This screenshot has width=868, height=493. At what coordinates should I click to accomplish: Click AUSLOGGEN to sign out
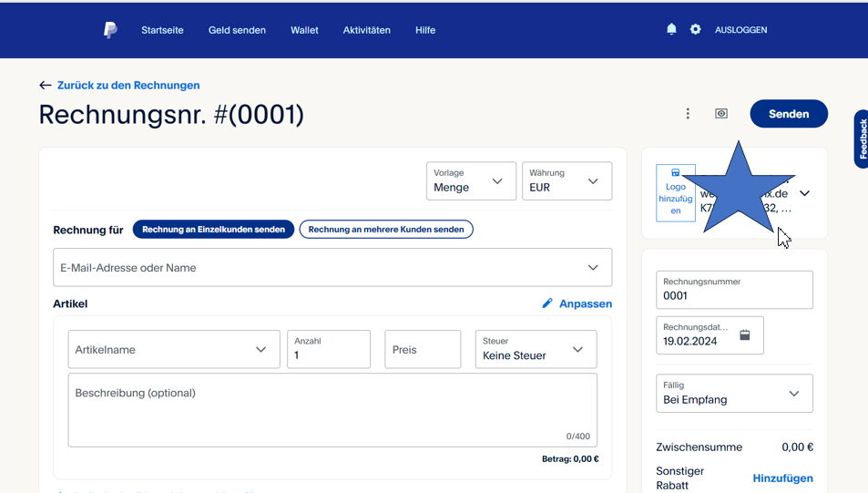click(x=740, y=30)
